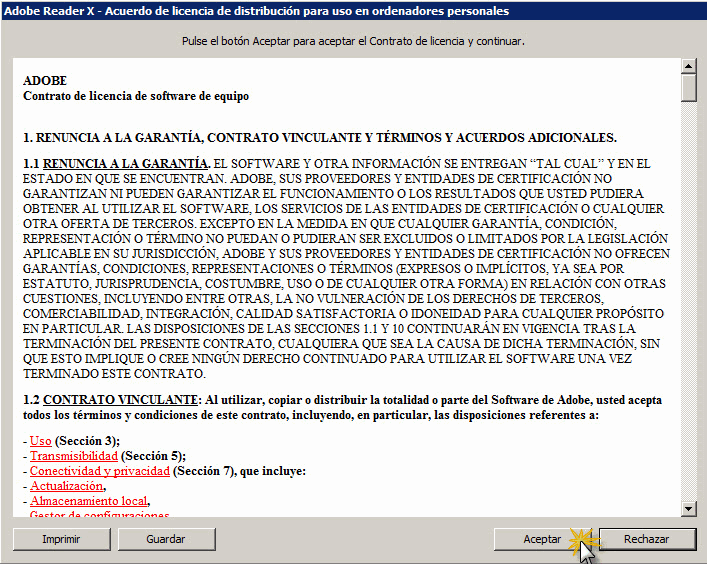Follow the Actualización link

point(67,486)
